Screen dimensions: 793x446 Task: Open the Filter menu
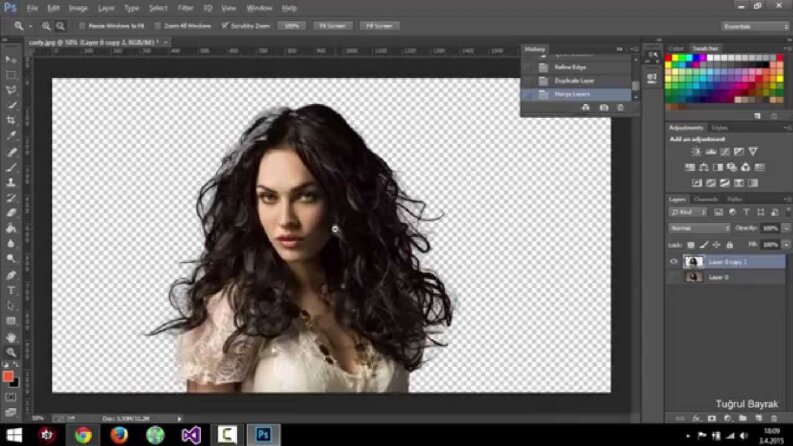[x=186, y=8]
